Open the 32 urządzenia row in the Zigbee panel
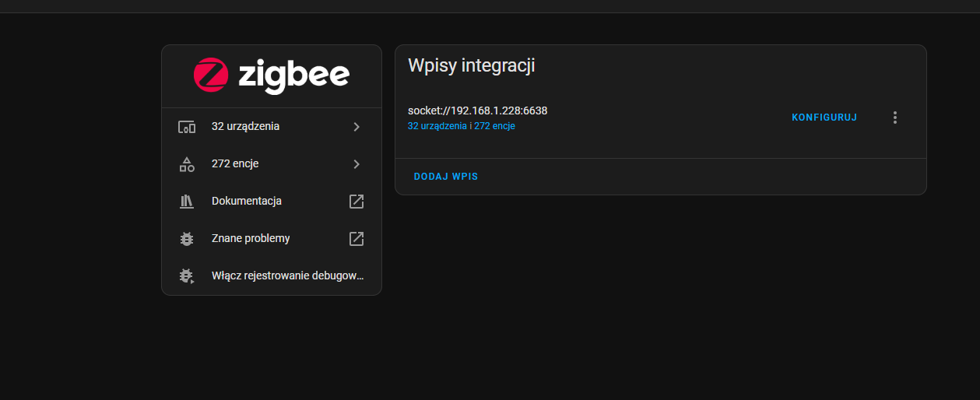Screen dimensions: 980x400 click(x=272, y=127)
